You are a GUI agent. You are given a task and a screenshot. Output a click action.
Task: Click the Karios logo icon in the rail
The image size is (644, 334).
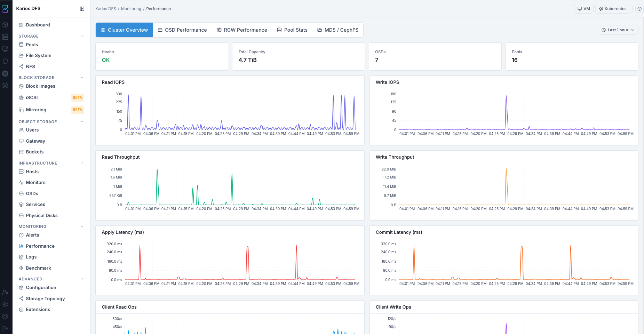click(5, 9)
